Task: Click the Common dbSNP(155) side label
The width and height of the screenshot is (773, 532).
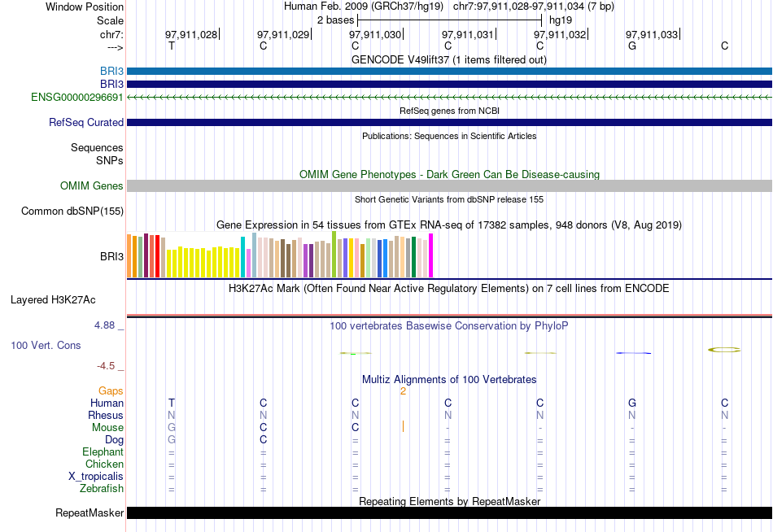Action: point(72,211)
